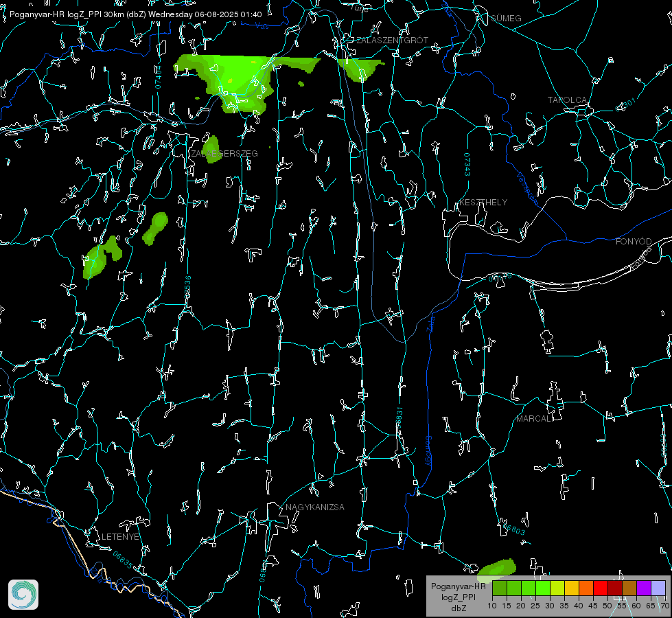The width and height of the screenshot is (672, 618).
Task: Click the NAGYKANIZSA city label
Action: coord(315,507)
